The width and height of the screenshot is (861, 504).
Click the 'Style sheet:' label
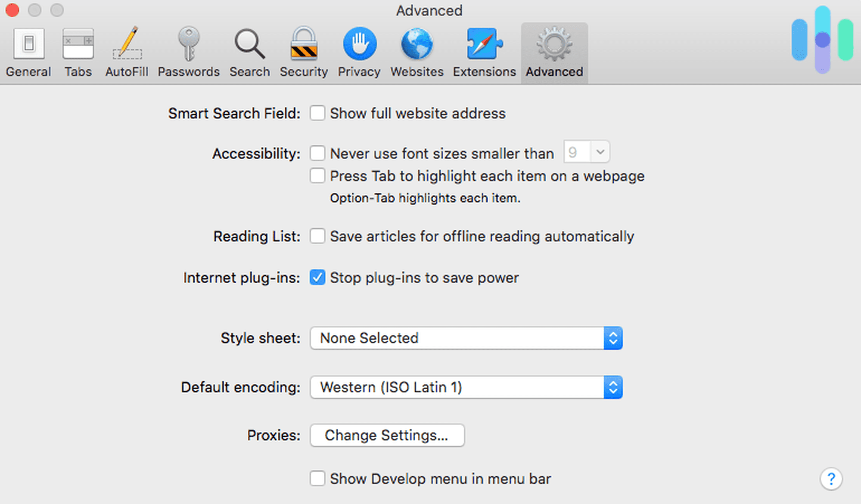coord(261,338)
